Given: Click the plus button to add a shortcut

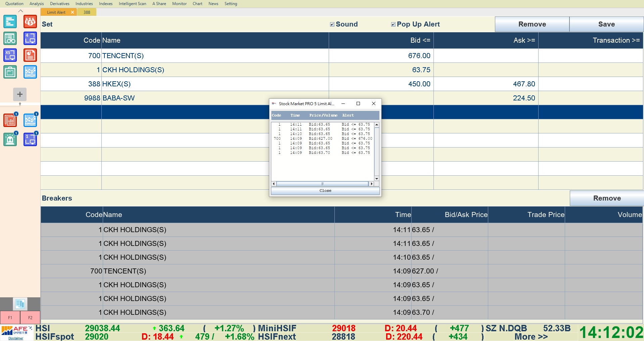Looking at the screenshot, I should coord(20,94).
